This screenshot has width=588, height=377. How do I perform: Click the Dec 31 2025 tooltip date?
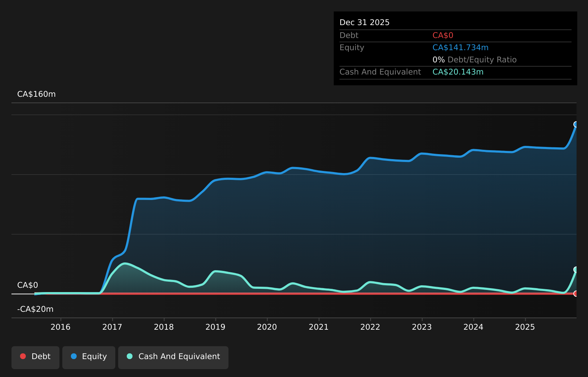click(365, 23)
